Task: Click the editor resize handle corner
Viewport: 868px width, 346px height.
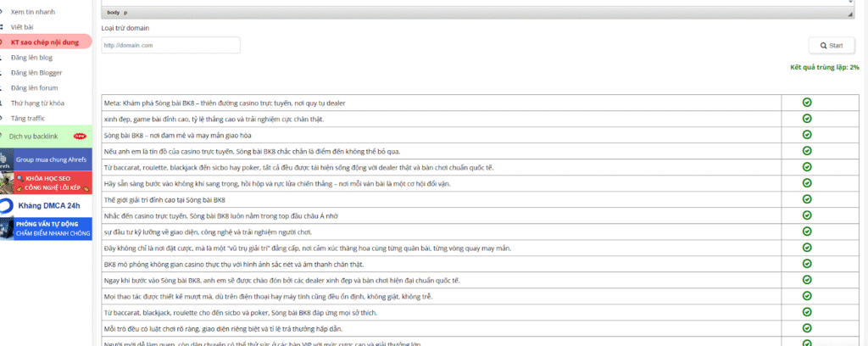Action: (850, 14)
